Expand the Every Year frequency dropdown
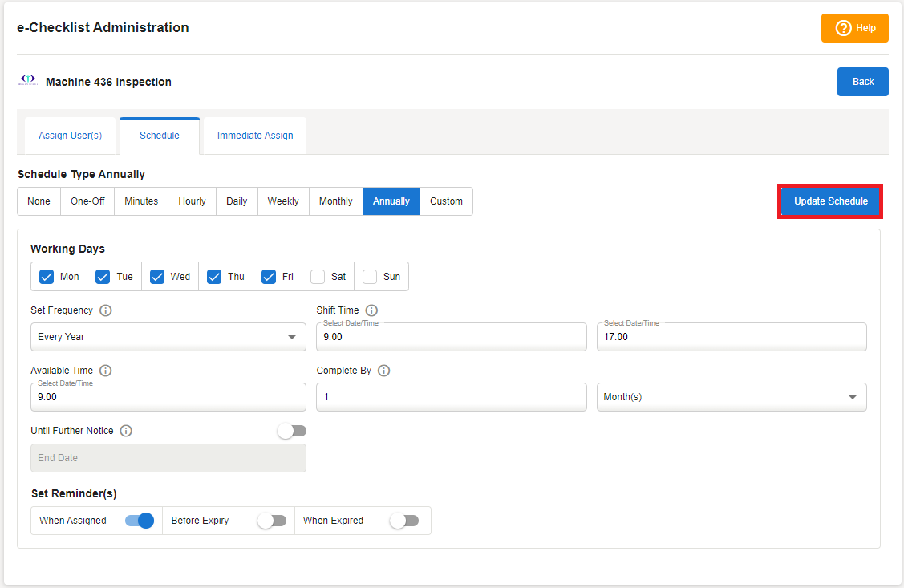904x588 pixels. pos(168,337)
